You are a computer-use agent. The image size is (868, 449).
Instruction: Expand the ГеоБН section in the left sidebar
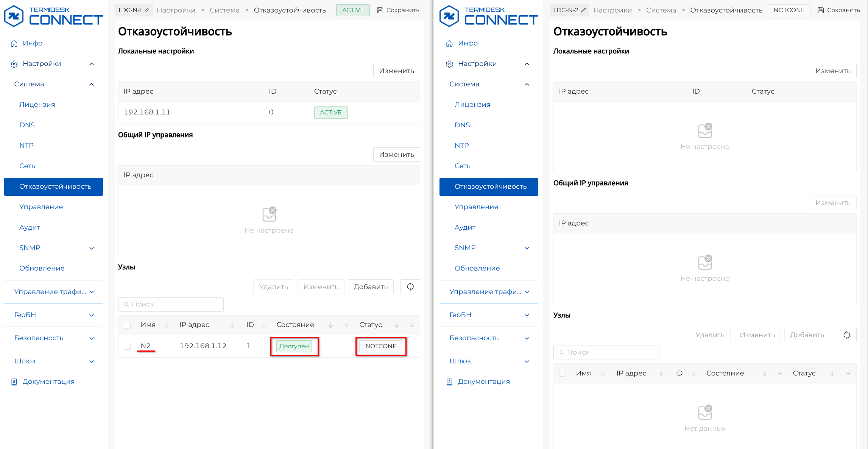coord(91,315)
